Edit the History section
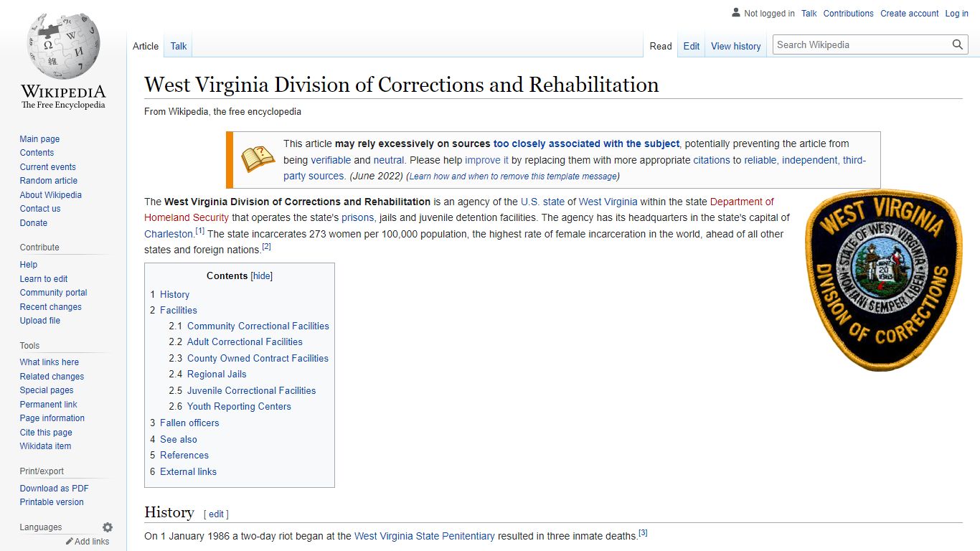Screen dimensions: 980x551 tap(216, 514)
